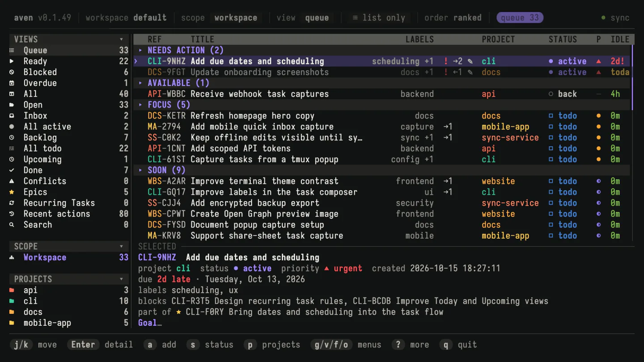Click the Epics star icon
Screen dimensions: 644x362
pos(12,192)
